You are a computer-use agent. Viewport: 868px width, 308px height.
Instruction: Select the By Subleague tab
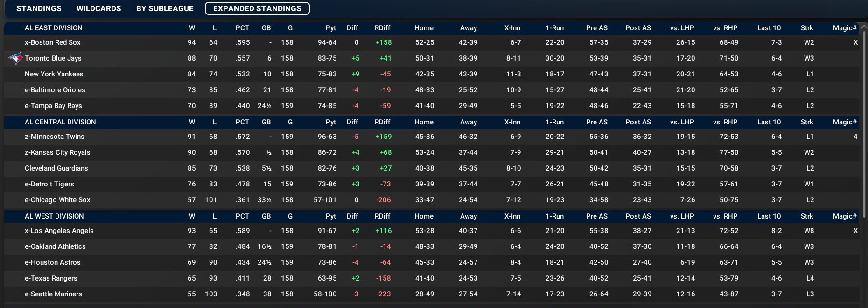coord(165,8)
